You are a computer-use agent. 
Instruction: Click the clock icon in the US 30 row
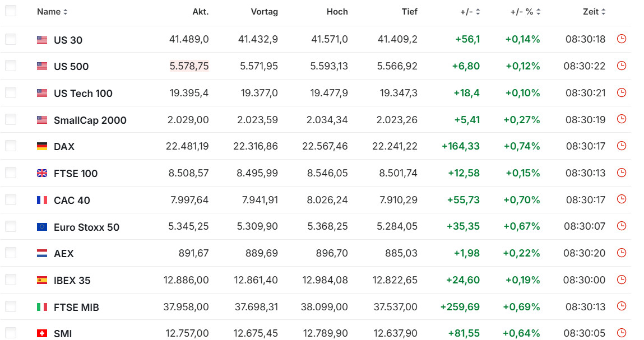[x=621, y=39]
